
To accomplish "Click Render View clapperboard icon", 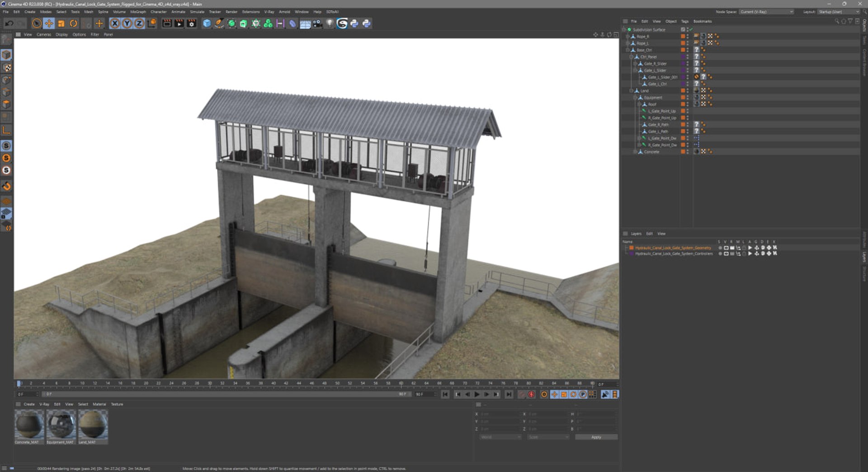I will (x=167, y=24).
